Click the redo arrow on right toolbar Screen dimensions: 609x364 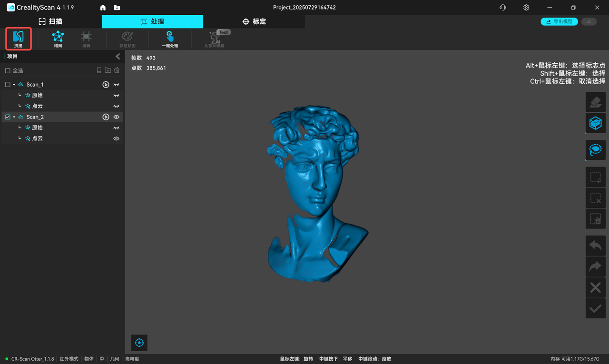pyautogui.click(x=595, y=266)
